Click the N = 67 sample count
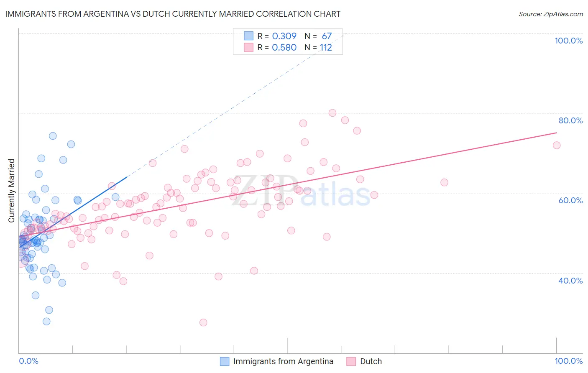This screenshot has height=373, width=588. click(318, 36)
